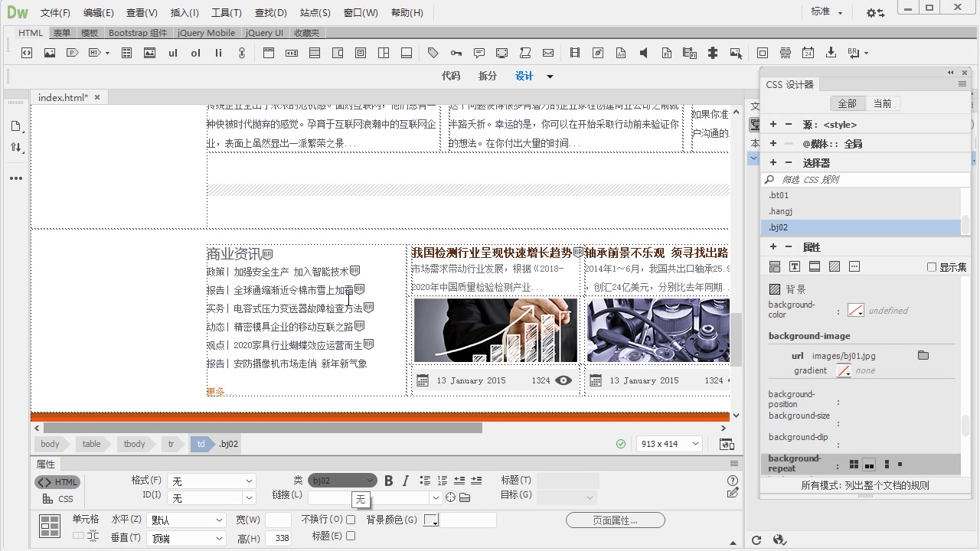The width and height of the screenshot is (980, 551).
Task: Insert HTML5 video filmstrip icon
Action: tap(575, 53)
